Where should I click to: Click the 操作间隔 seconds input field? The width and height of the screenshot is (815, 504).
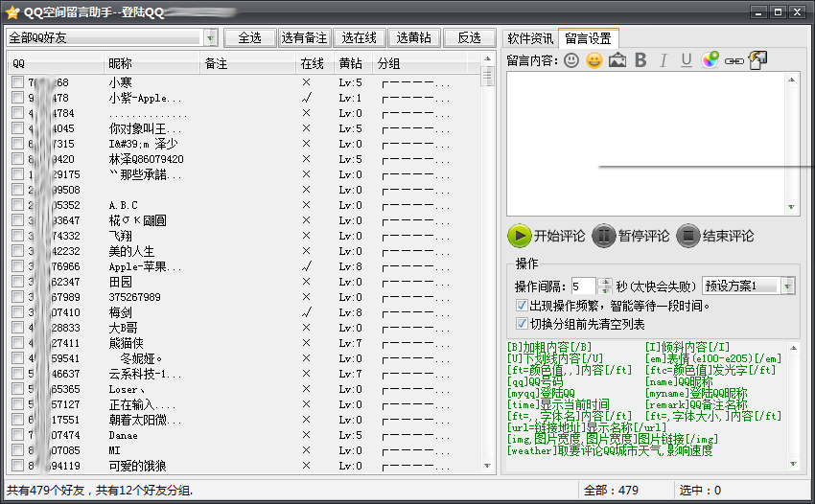click(583, 286)
